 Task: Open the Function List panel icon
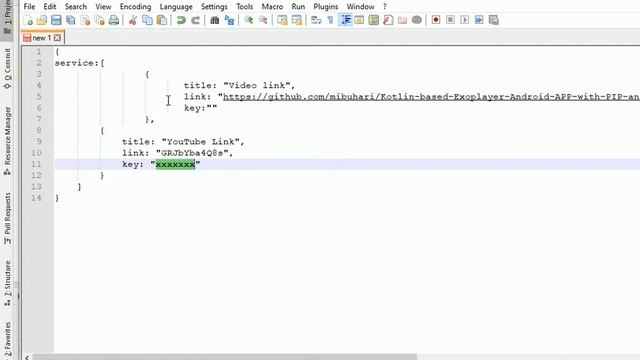coord(388,20)
